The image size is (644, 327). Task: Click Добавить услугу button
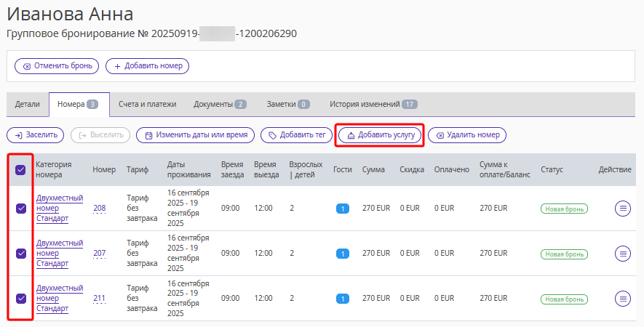(381, 135)
